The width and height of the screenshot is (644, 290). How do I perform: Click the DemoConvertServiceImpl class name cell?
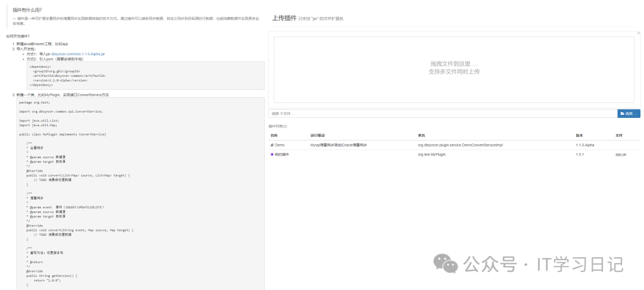[460, 145]
